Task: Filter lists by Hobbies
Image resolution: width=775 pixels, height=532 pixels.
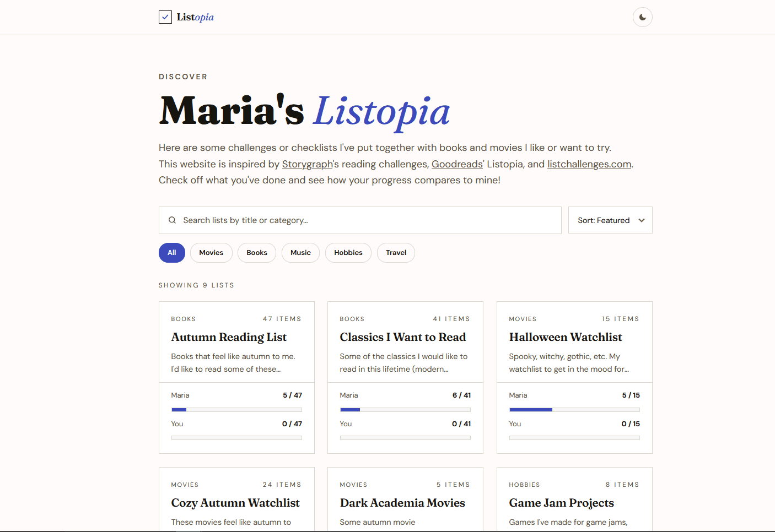Action: [x=348, y=253]
